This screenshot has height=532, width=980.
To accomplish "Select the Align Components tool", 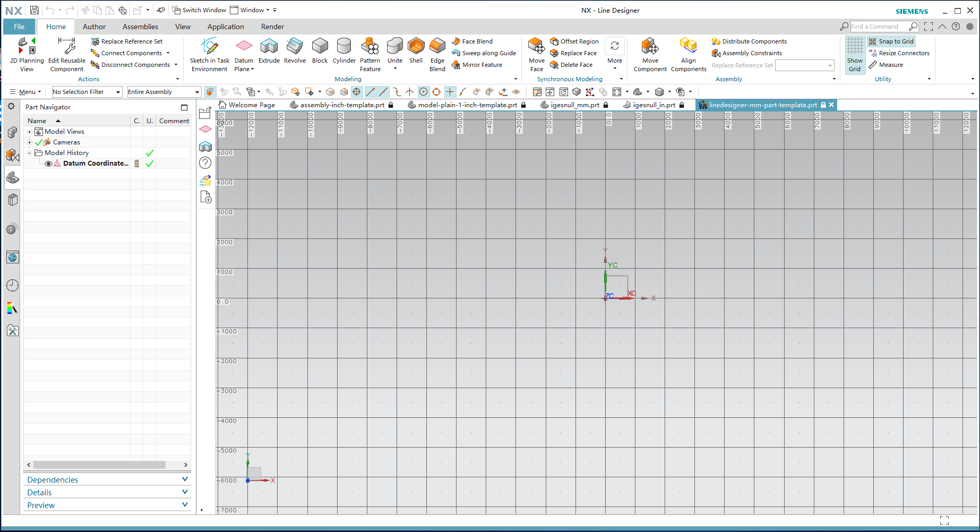I will pyautogui.click(x=689, y=55).
